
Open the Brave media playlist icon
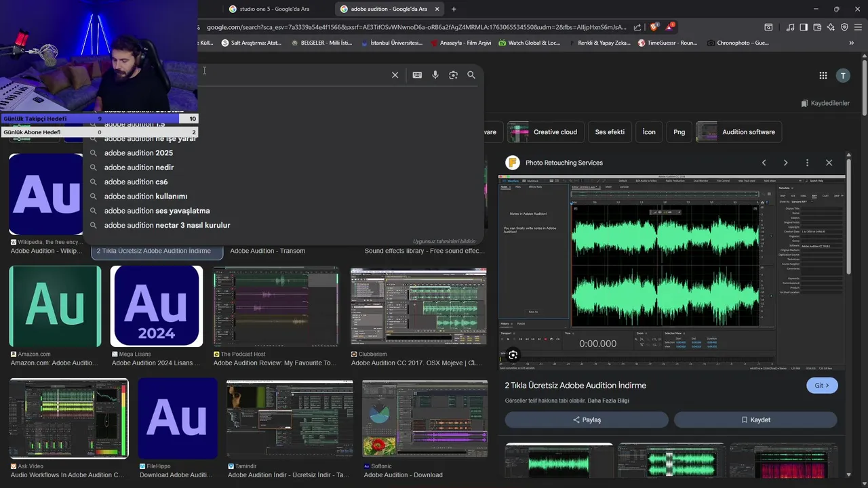tap(790, 27)
